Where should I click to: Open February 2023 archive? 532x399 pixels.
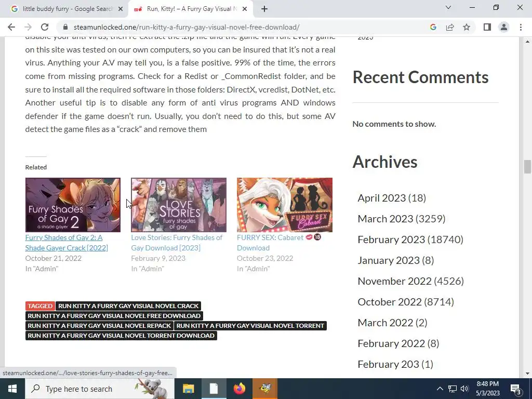click(391, 239)
